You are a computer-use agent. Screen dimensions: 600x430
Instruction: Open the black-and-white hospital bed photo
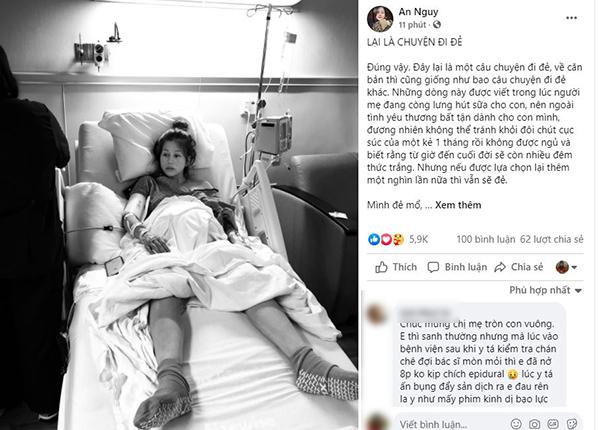pos(179,215)
